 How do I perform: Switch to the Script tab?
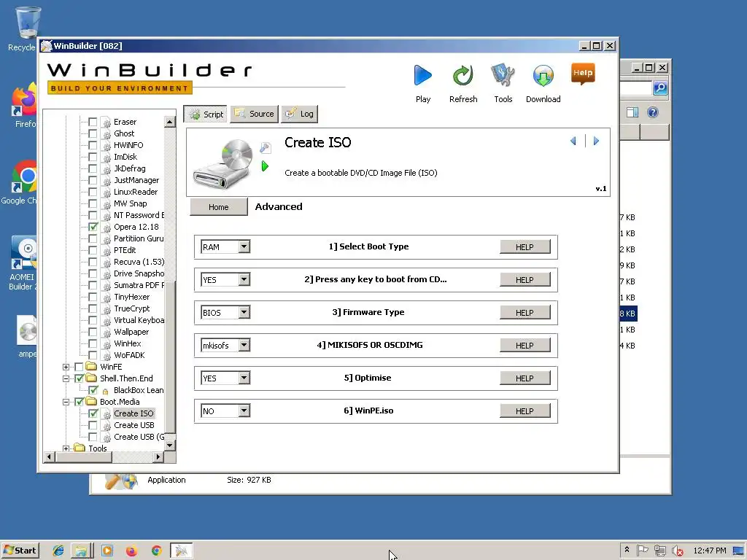206,114
